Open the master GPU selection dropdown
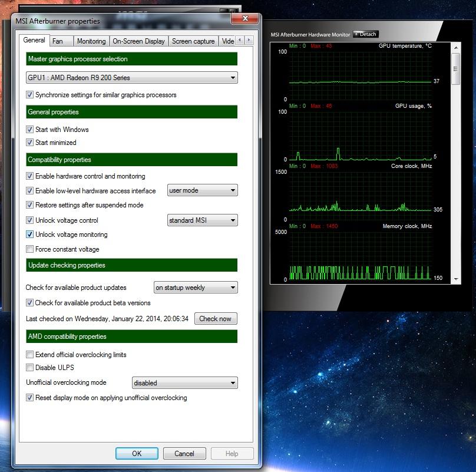 click(132, 78)
